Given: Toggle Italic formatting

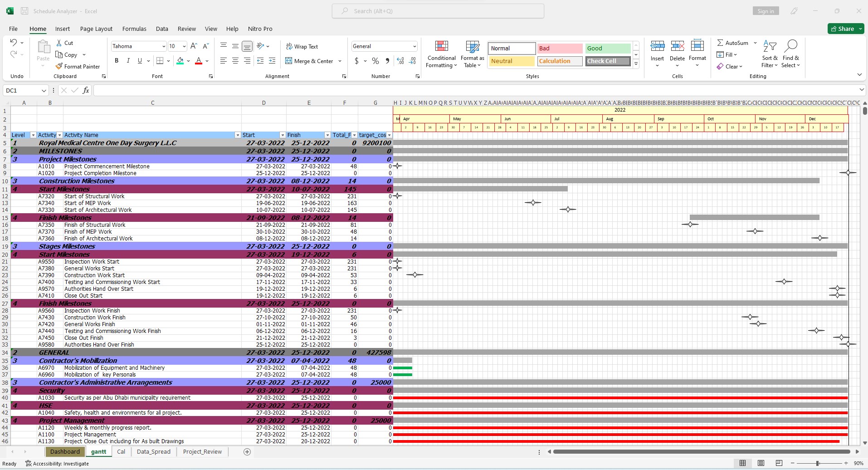Looking at the screenshot, I should [128, 61].
